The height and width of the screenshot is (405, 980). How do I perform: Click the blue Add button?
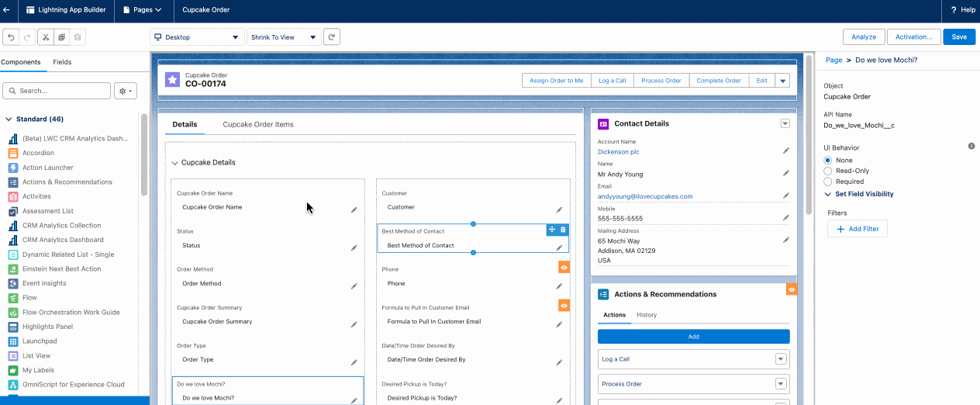pos(693,337)
